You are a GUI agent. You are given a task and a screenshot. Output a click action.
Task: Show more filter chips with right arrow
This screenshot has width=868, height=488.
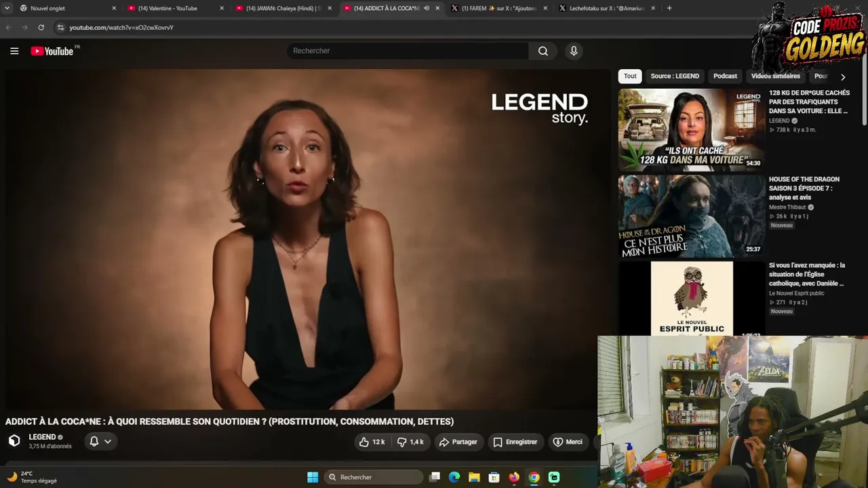(x=843, y=77)
